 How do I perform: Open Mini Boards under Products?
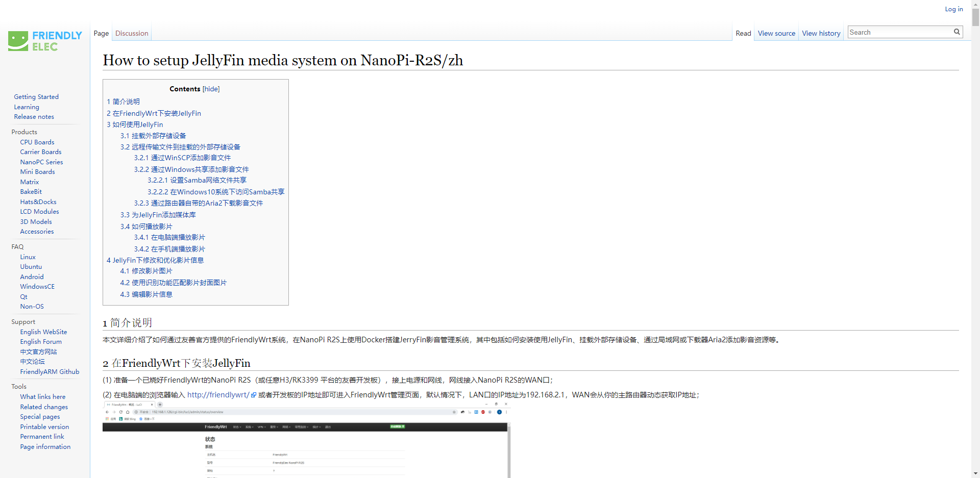click(x=37, y=171)
